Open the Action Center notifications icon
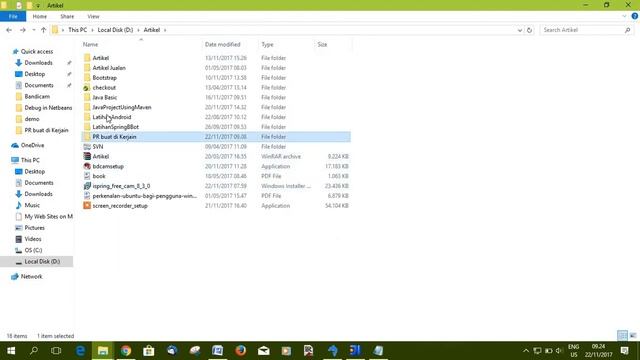This screenshot has width=640, height=360. pos(624,351)
